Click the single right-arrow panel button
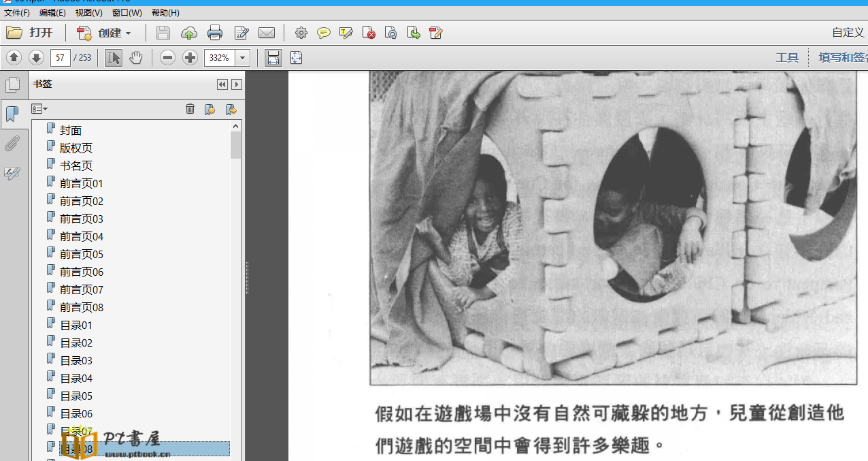 click(237, 84)
